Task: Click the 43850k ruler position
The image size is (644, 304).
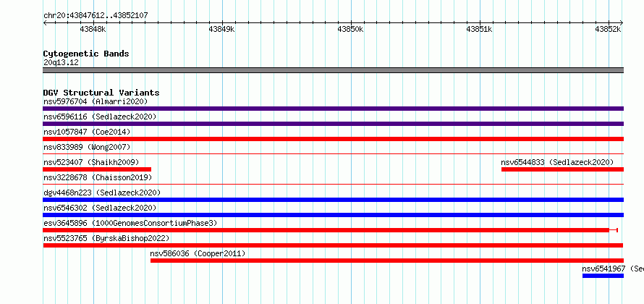Action: [x=350, y=29]
